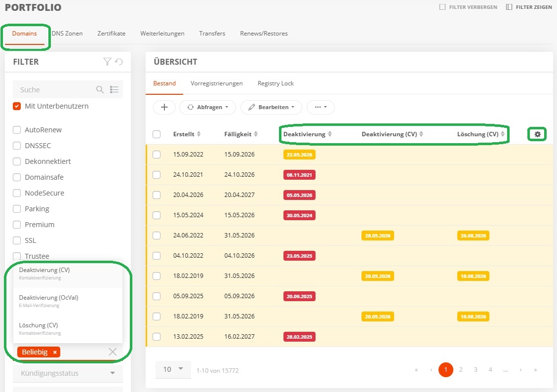Reset filters with the undo arrow icon
The width and height of the screenshot is (557, 392).
pos(119,62)
